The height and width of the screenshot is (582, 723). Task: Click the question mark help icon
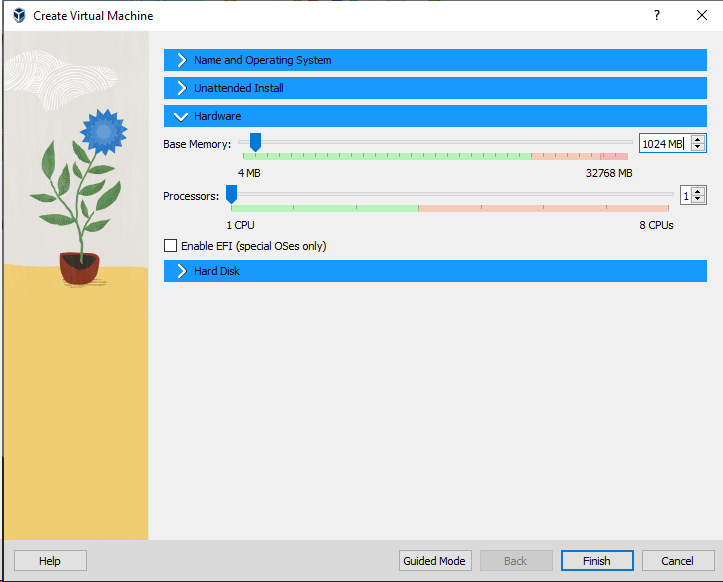[657, 16]
